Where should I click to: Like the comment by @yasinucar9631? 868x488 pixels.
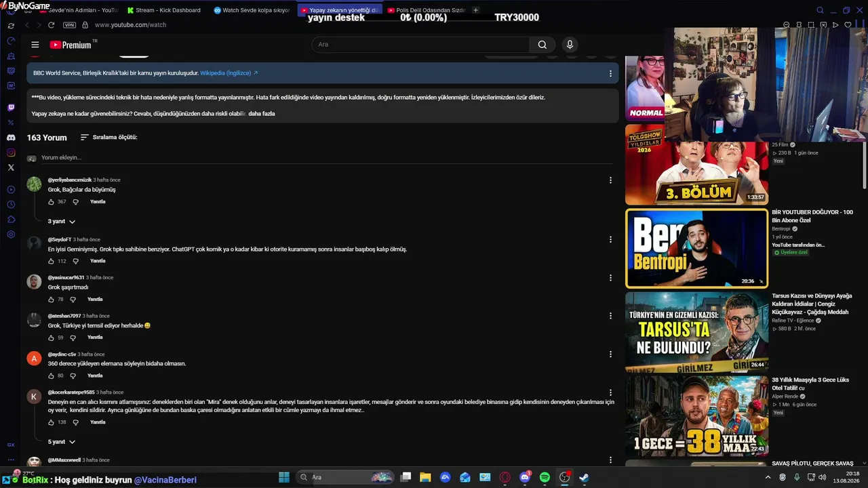(51, 300)
